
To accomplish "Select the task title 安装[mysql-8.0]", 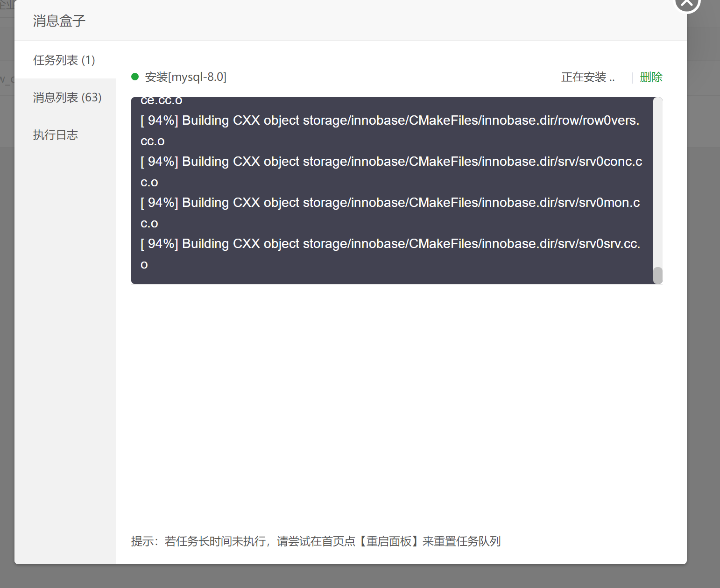I will (186, 77).
